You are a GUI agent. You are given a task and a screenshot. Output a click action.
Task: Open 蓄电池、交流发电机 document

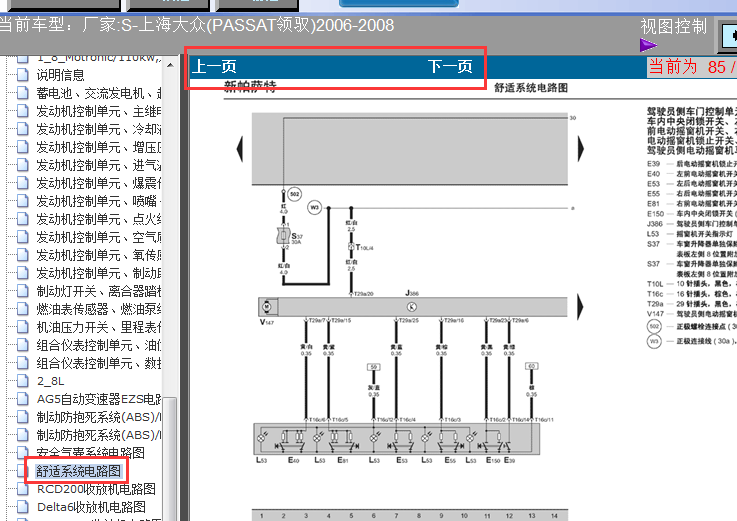tap(99, 93)
